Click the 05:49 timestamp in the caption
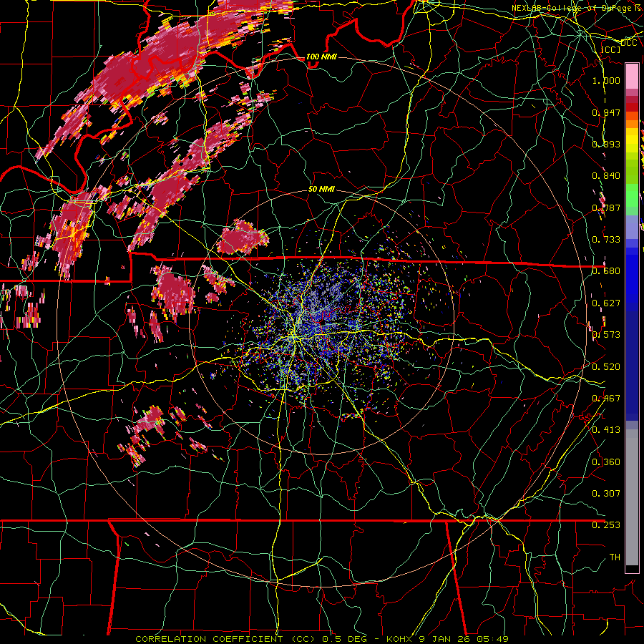Screen dimensions: 644x644 point(494,639)
